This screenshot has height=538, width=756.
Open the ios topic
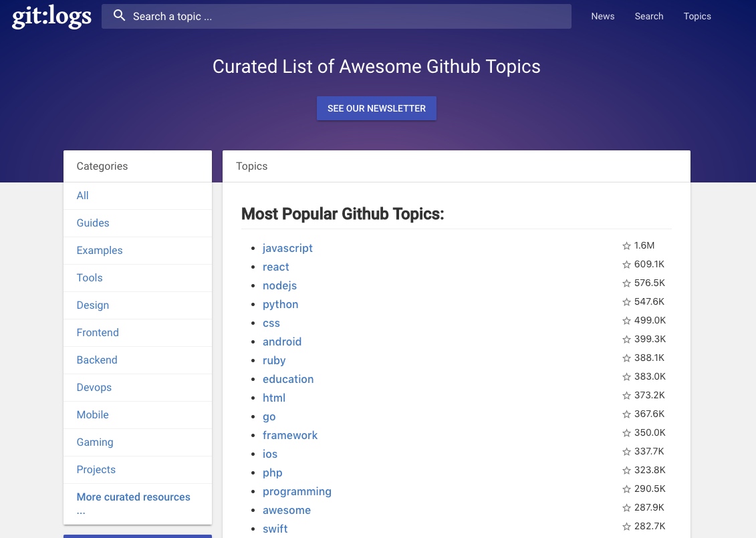(270, 454)
